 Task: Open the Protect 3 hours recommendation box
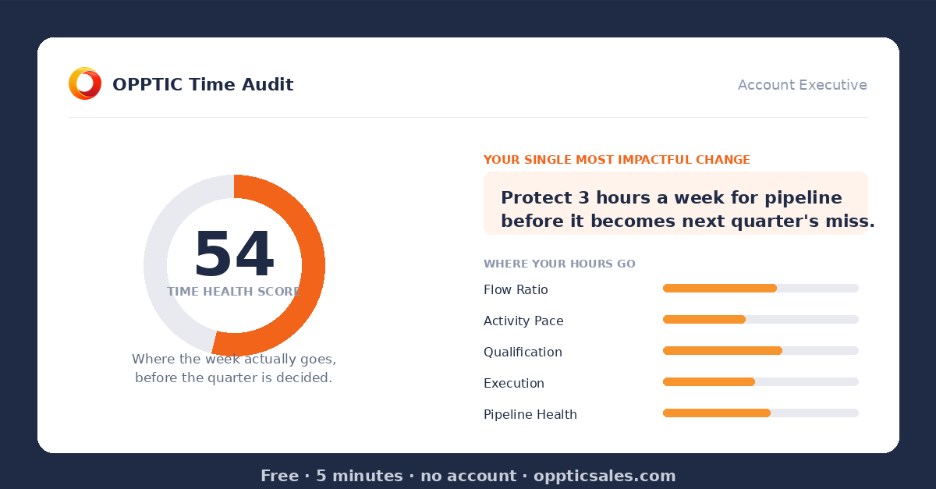point(675,203)
